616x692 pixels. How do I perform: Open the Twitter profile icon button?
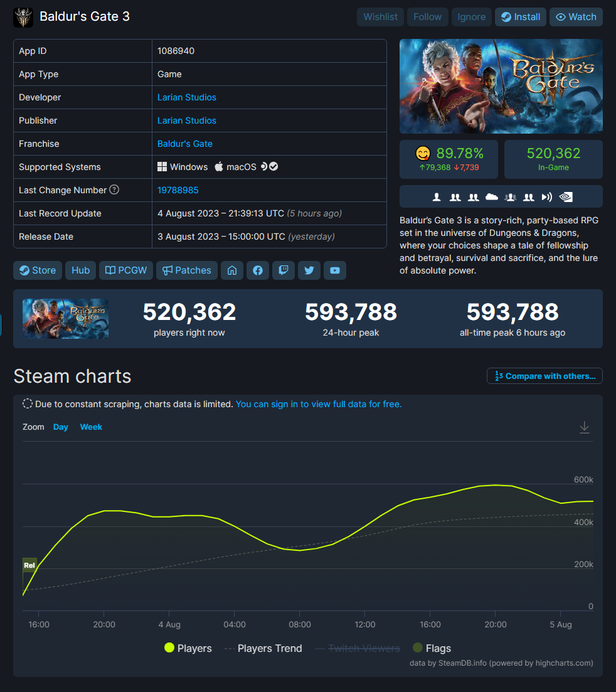(309, 270)
